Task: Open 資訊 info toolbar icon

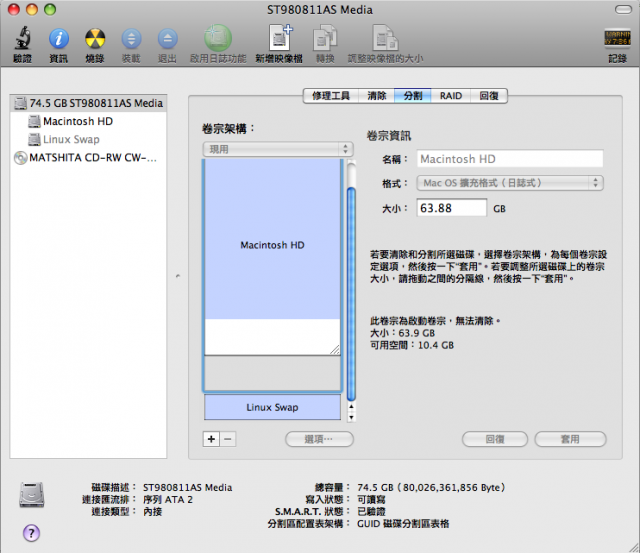Action: pyautogui.click(x=58, y=41)
